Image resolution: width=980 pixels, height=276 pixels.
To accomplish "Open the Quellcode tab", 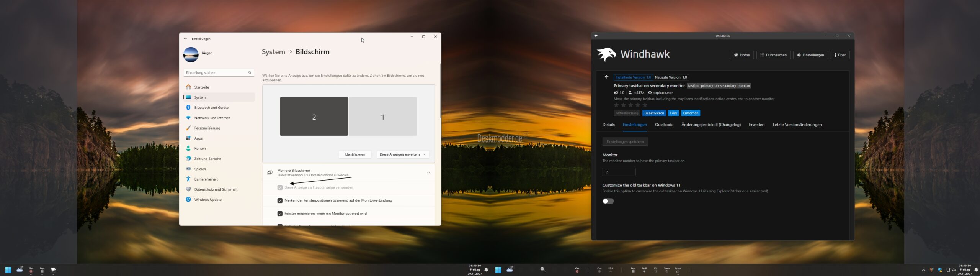I will (x=664, y=125).
